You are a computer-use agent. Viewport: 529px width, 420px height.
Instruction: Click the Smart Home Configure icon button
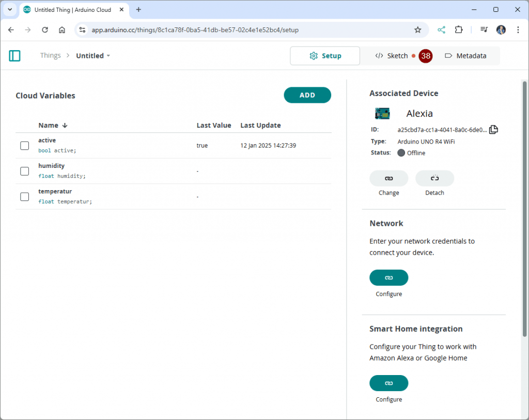pyautogui.click(x=388, y=383)
